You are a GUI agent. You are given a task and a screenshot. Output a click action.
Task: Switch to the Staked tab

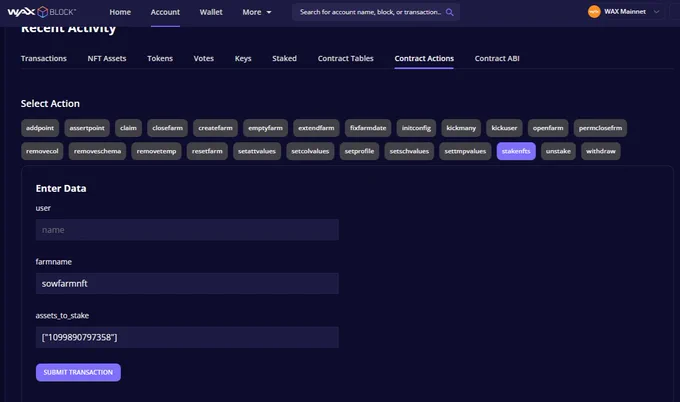coord(284,59)
